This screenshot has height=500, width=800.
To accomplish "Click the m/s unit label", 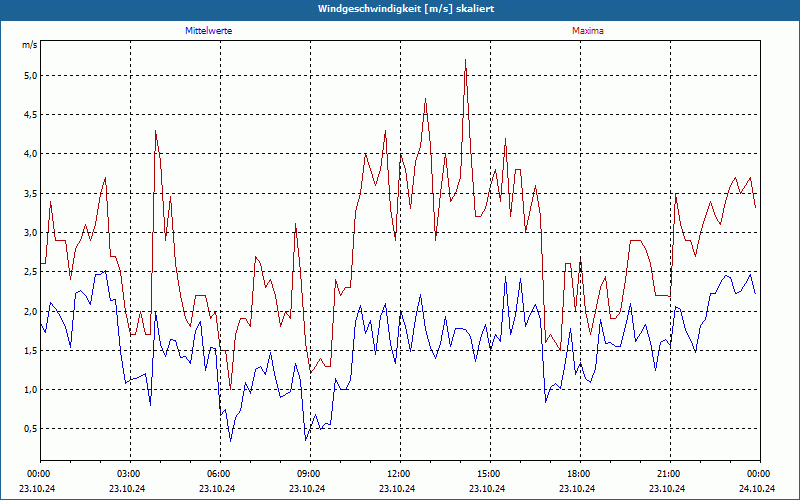I will (x=30, y=45).
